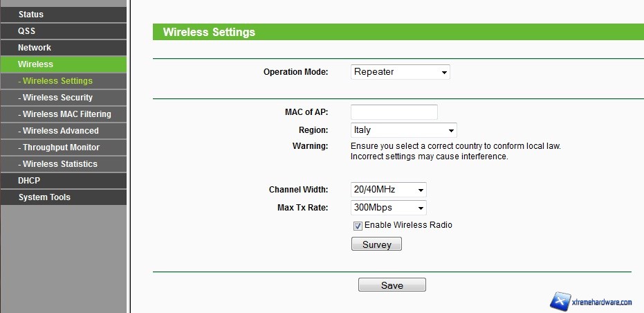Expand the Channel Width dropdown

pyautogui.click(x=389, y=190)
